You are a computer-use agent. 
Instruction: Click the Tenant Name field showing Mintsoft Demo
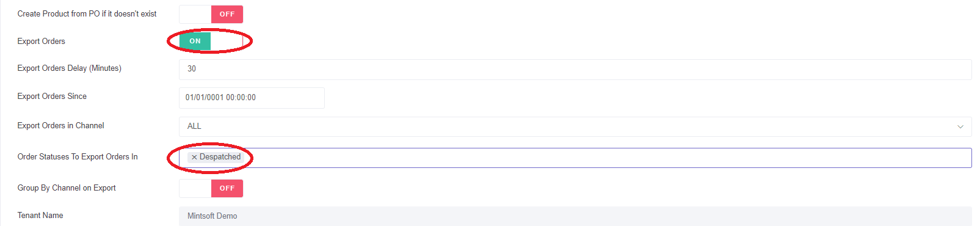pyautogui.click(x=575, y=216)
